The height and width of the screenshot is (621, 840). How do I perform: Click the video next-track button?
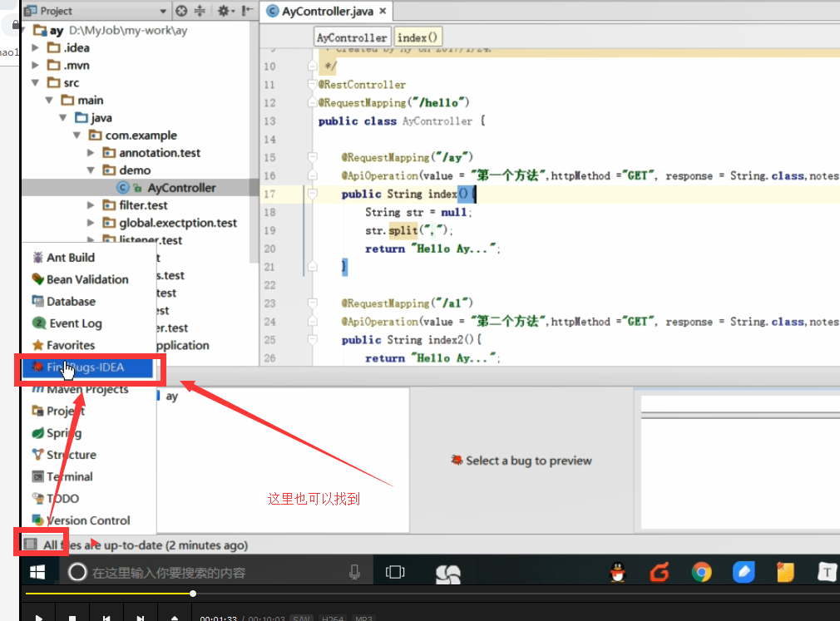(140, 618)
